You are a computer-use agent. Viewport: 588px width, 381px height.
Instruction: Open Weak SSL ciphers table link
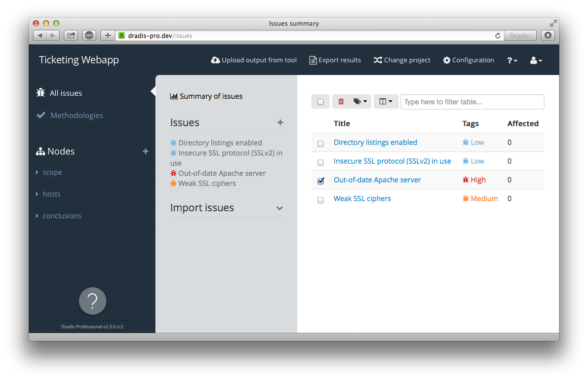(x=362, y=199)
